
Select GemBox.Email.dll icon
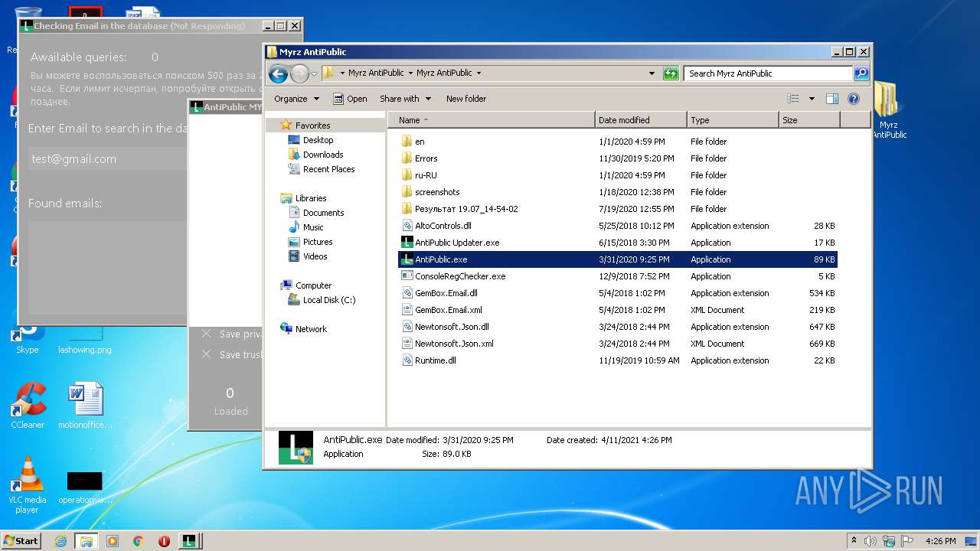click(x=407, y=293)
